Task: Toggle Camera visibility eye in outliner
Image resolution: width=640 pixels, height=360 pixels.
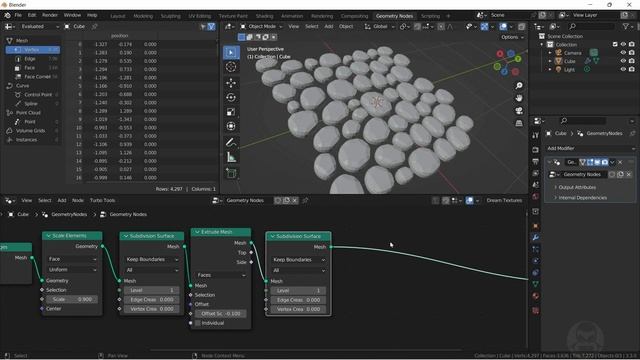Action: [x=623, y=53]
